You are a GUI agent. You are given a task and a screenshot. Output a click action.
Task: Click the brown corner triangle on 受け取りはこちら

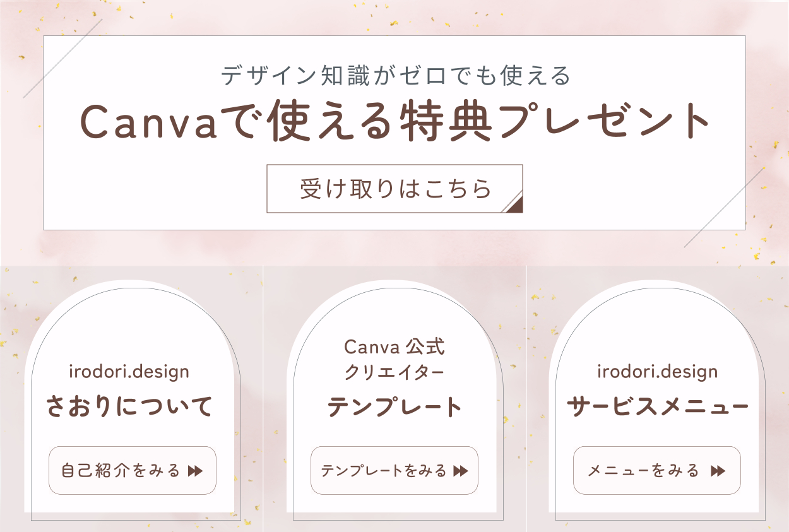point(515,205)
